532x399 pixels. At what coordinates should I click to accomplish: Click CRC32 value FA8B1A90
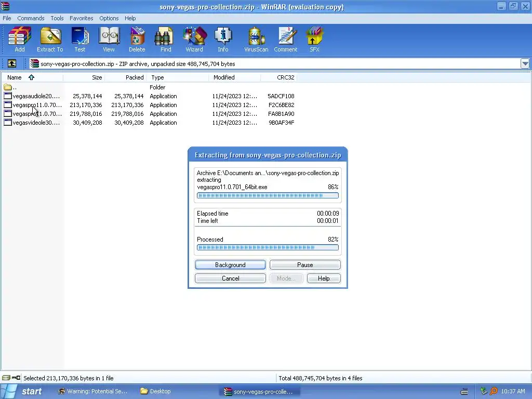(281, 114)
